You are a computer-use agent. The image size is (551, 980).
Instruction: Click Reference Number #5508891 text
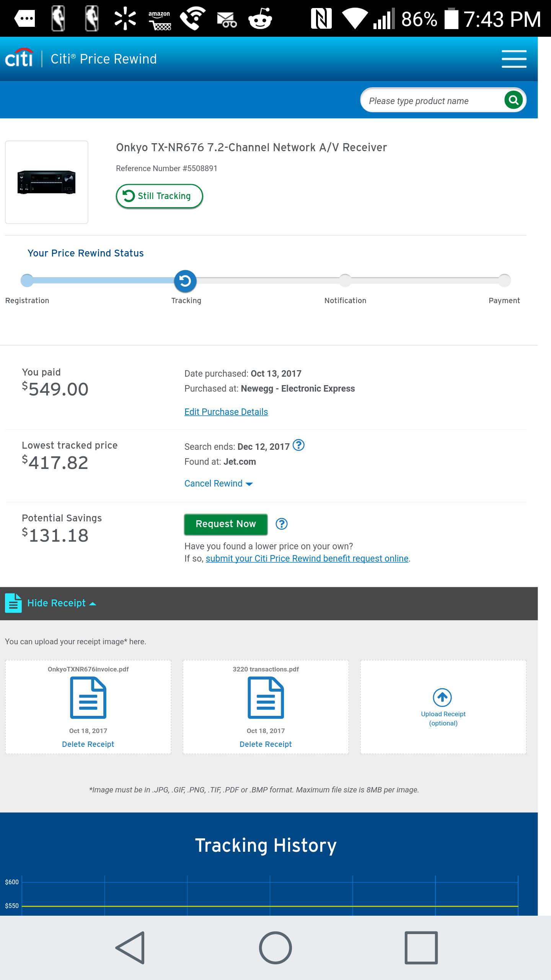pyautogui.click(x=167, y=168)
